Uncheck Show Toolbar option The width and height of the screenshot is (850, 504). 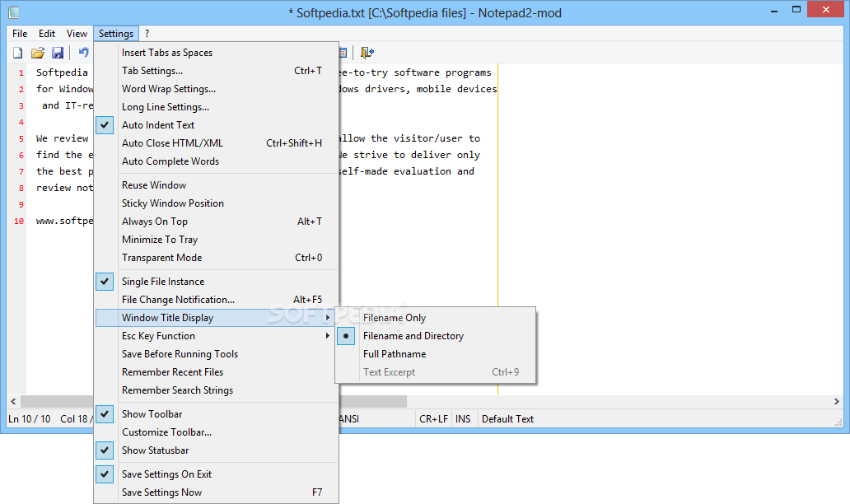pos(217,414)
